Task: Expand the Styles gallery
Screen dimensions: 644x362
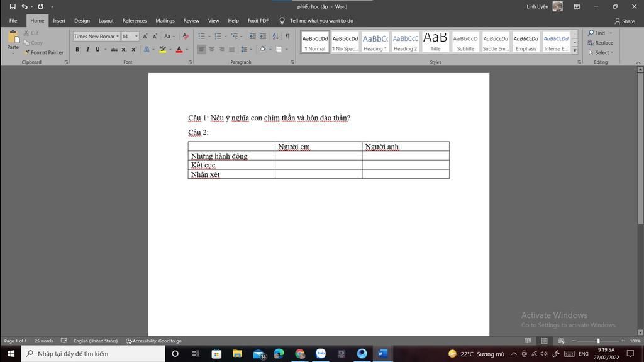Action: [575, 50]
